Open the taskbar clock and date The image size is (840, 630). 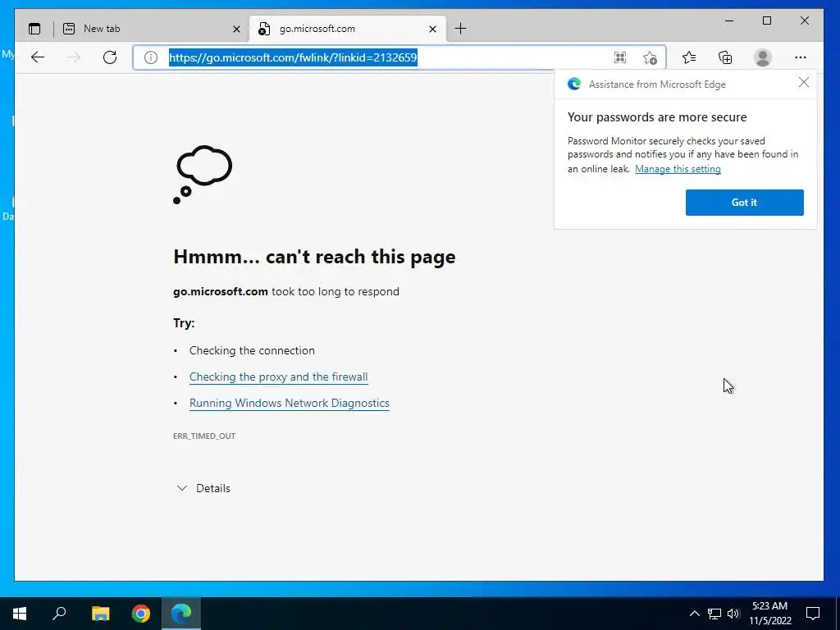[x=769, y=614]
